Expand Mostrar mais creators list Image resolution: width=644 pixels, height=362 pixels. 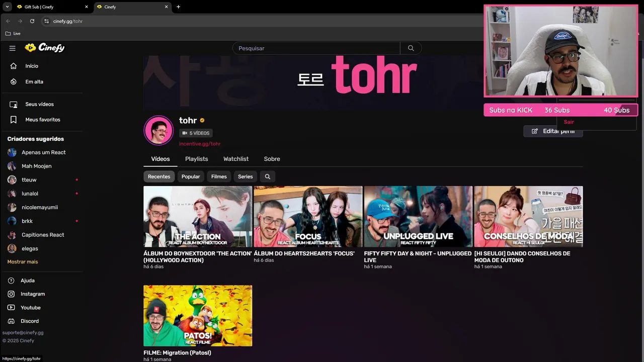click(x=23, y=262)
